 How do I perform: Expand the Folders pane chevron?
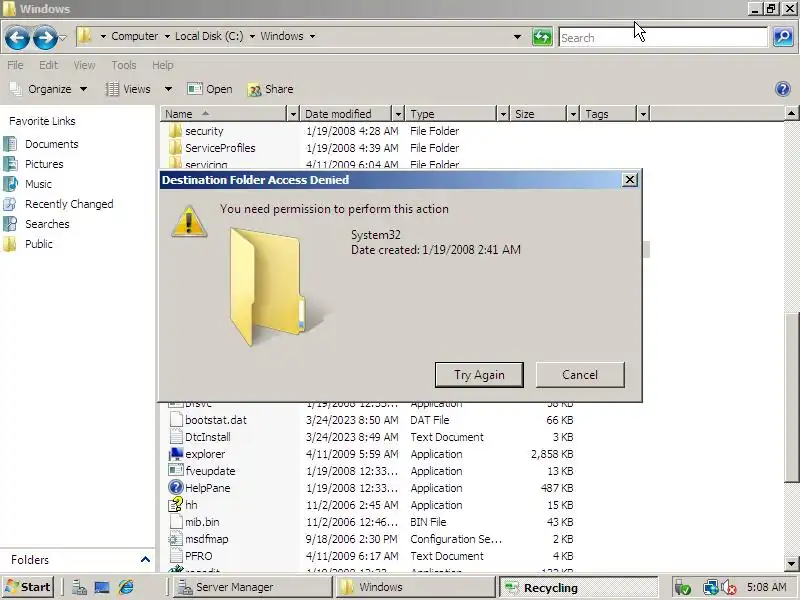coord(145,560)
